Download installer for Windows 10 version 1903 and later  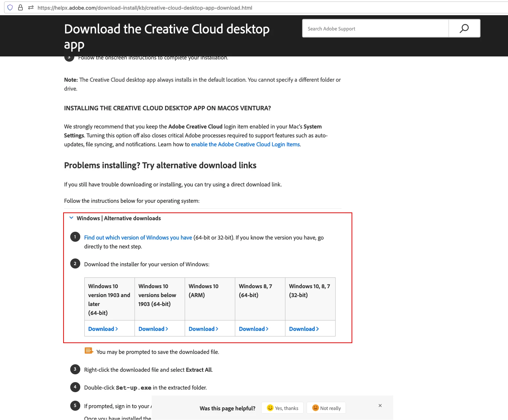tap(103, 329)
